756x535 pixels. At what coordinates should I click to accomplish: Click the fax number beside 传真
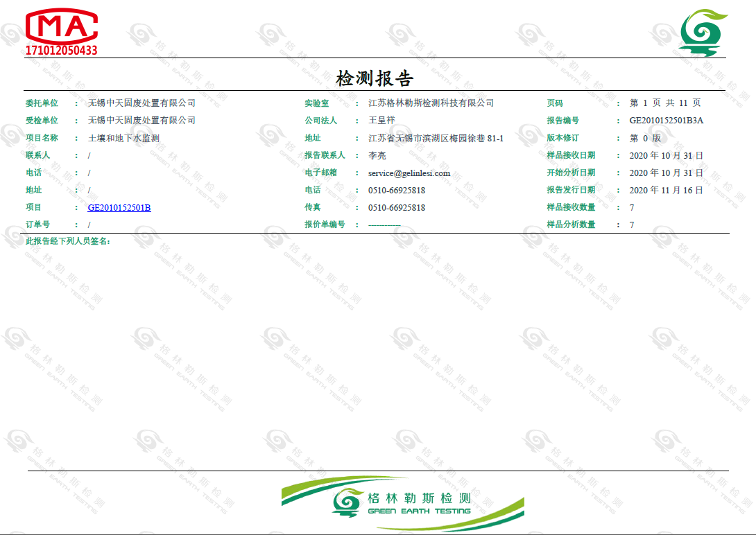pyautogui.click(x=397, y=207)
